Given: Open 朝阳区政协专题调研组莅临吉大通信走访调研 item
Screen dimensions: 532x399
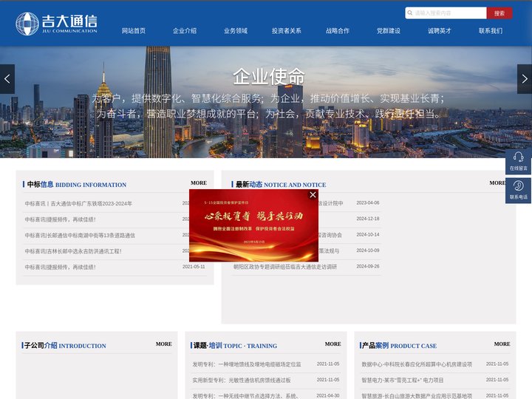Looking at the screenshot, I should pos(285,267).
